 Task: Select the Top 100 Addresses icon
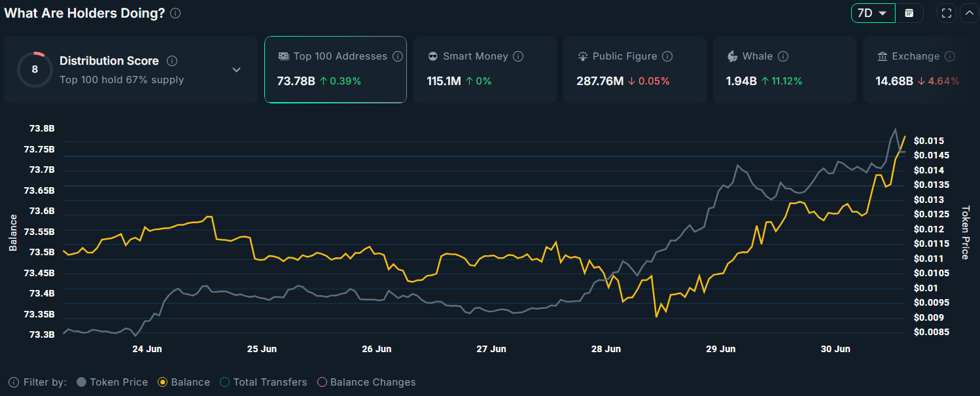pyautogui.click(x=283, y=56)
